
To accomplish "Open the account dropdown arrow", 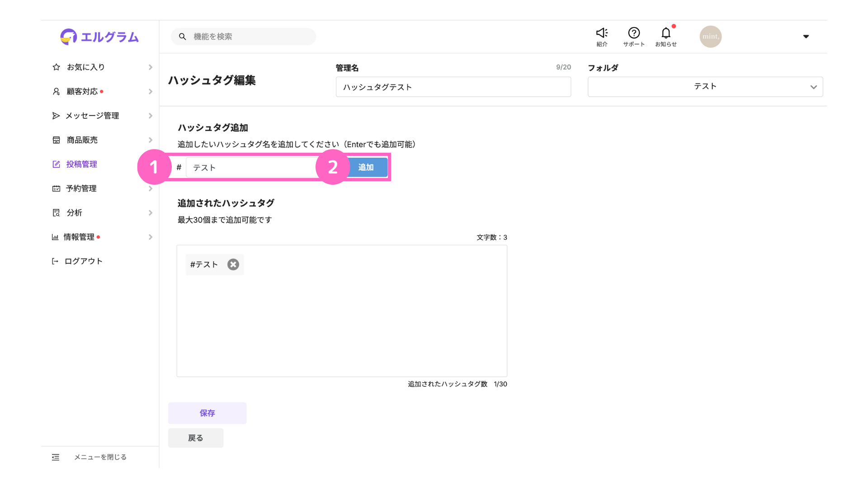I will click(806, 37).
